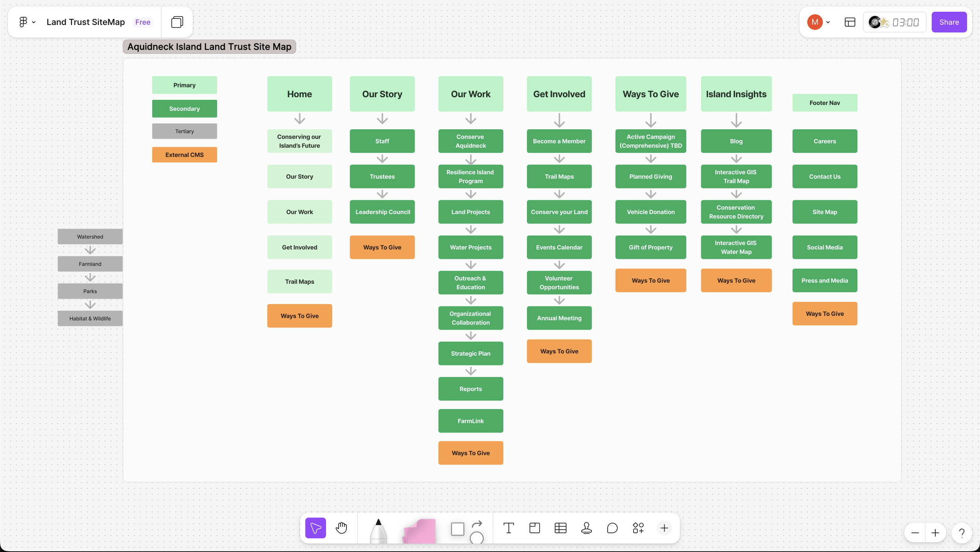Screen dimensions: 980x552
Task: Click the Trustees node
Action: 382,176
